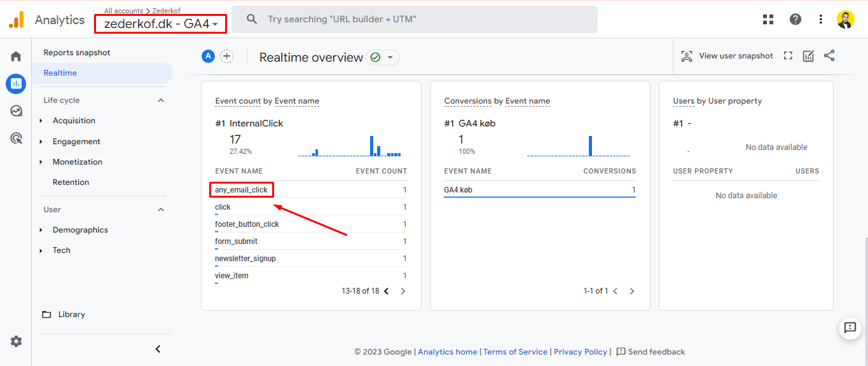Select the any_email_click event row

(x=311, y=190)
